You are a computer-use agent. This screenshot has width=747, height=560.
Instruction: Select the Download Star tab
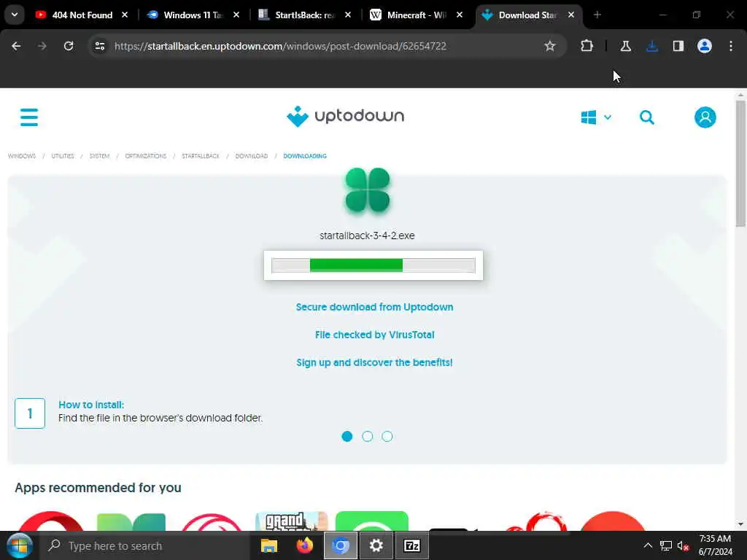pos(528,15)
